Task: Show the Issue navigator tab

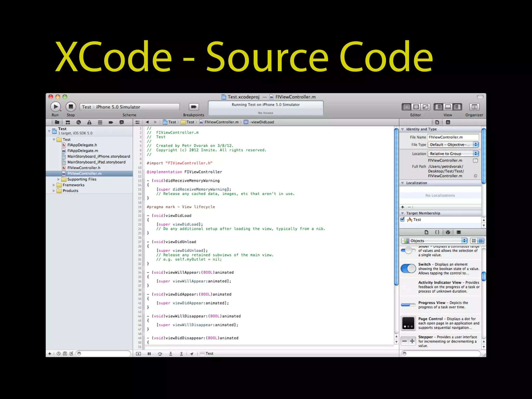Action: click(89, 122)
